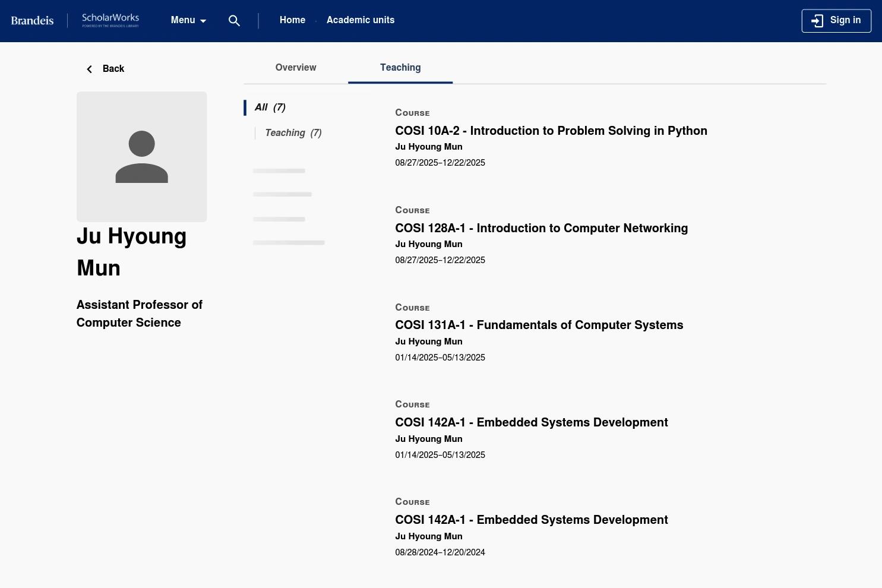Open COSI 142A-1 course dated 01/14/2025
Screen dimensions: 882x588
pos(532,423)
